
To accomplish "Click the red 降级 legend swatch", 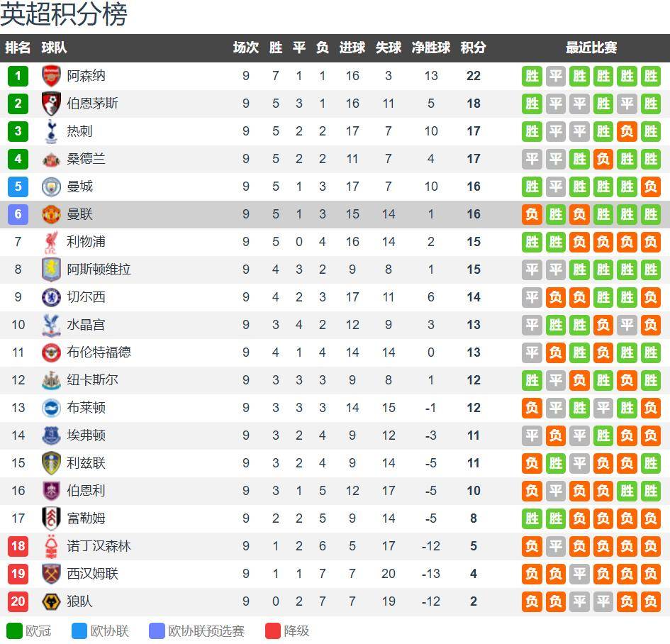I will click(273, 631).
